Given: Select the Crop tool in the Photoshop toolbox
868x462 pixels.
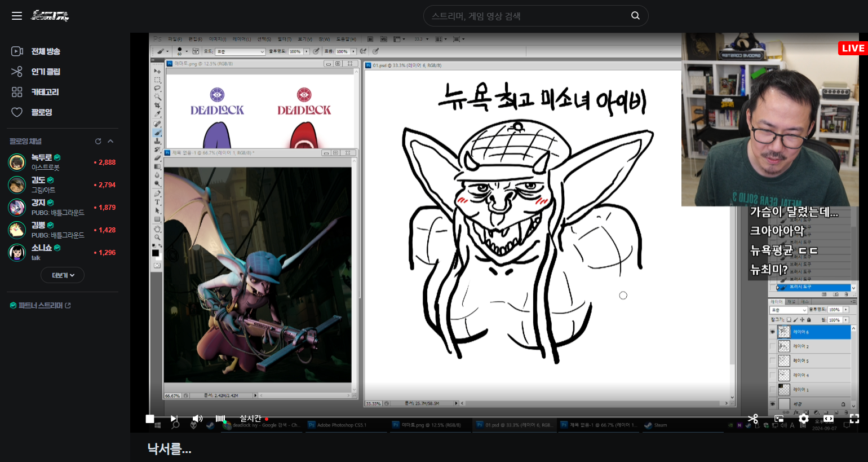Looking at the screenshot, I should pyautogui.click(x=157, y=105).
